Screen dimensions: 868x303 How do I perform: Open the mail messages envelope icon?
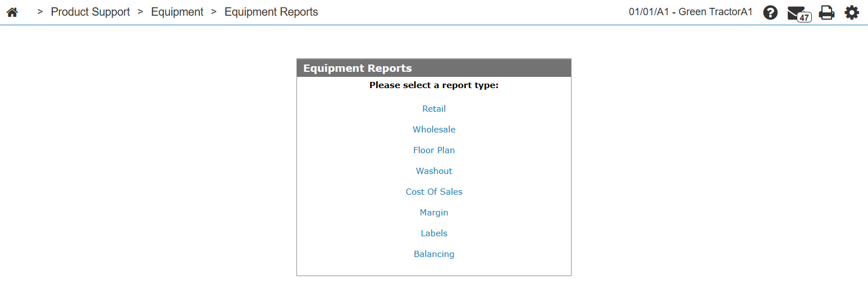[x=796, y=12]
